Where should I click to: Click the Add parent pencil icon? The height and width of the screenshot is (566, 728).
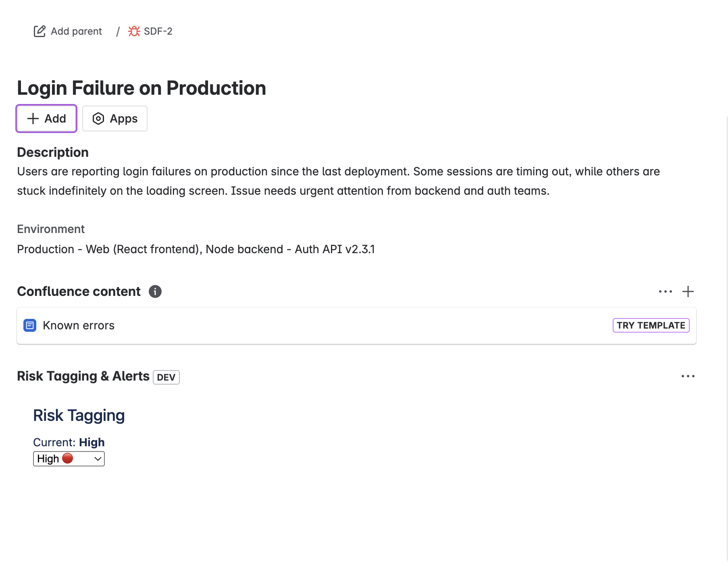tap(40, 31)
